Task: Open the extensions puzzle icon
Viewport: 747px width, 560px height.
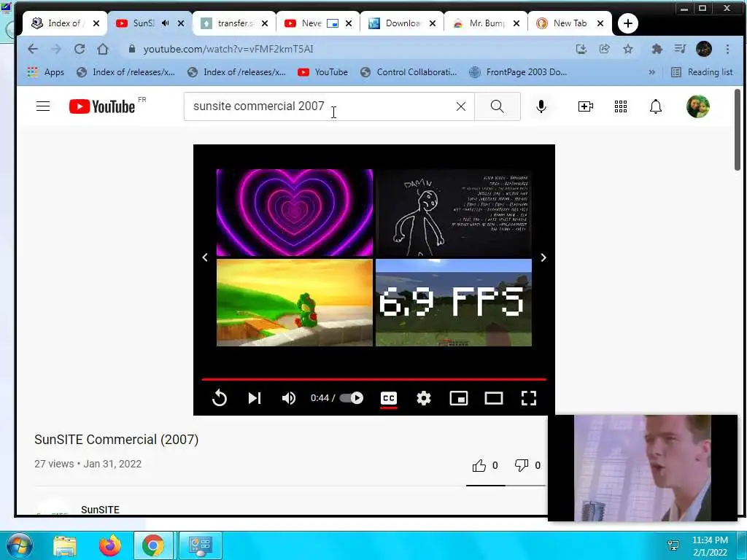Action: tap(657, 49)
